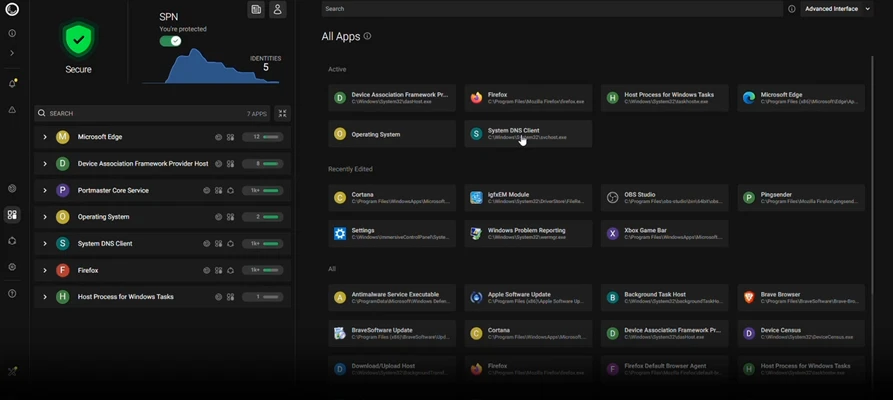Open the Apple Software Update card
The width and height of the screenshot is (893, 400).
pos(528,297)
